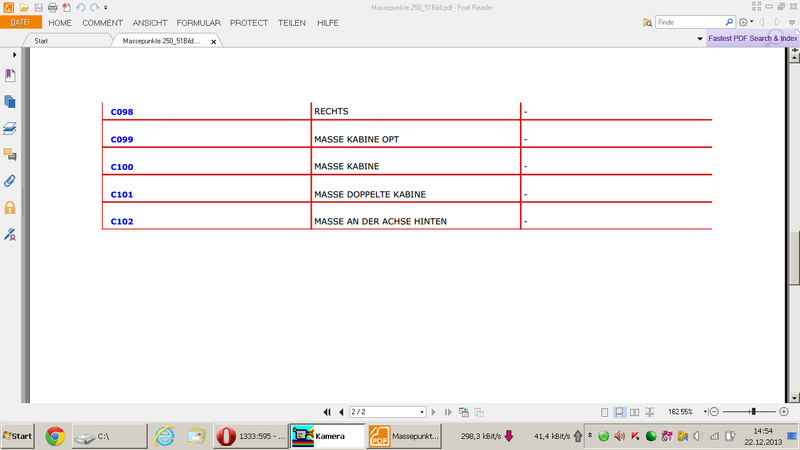
Task: Enable continuous page display mode
Action: coord(620,412)
